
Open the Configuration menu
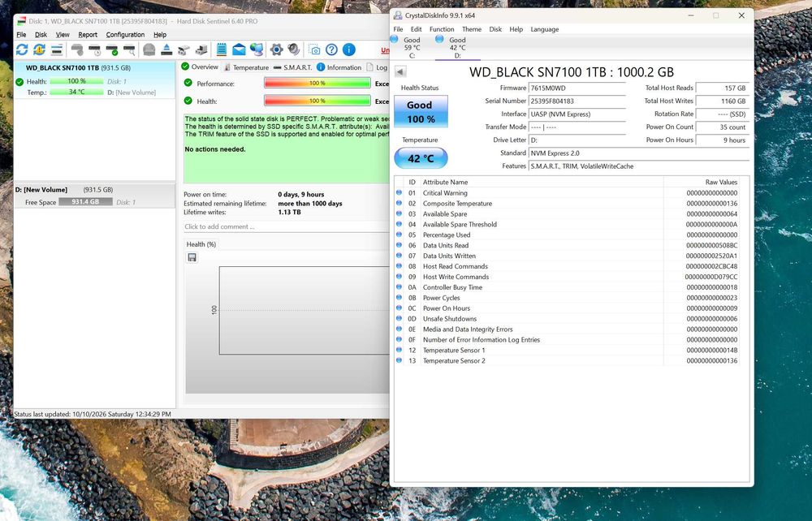[125, 35]
